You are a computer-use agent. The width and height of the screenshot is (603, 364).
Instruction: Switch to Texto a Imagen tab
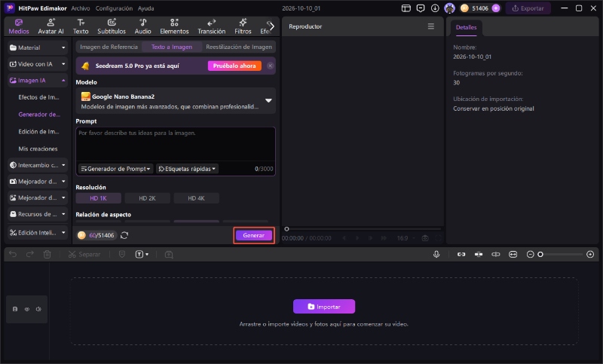coord(172,47)
